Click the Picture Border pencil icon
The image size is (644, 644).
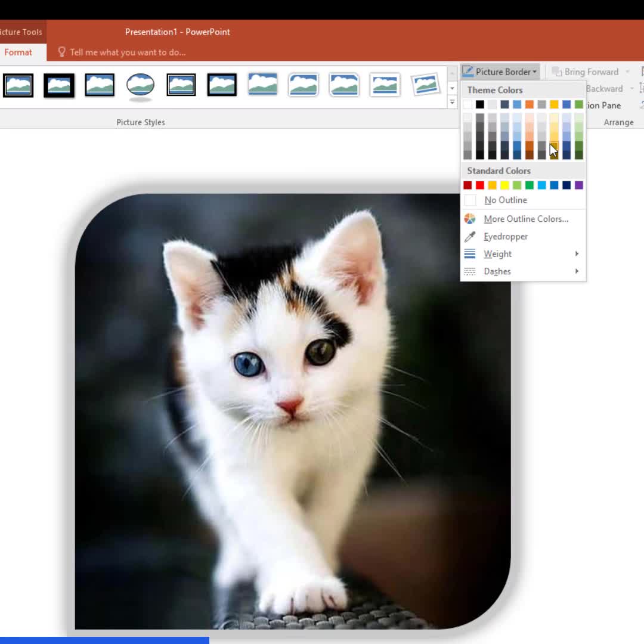point(467,72)
